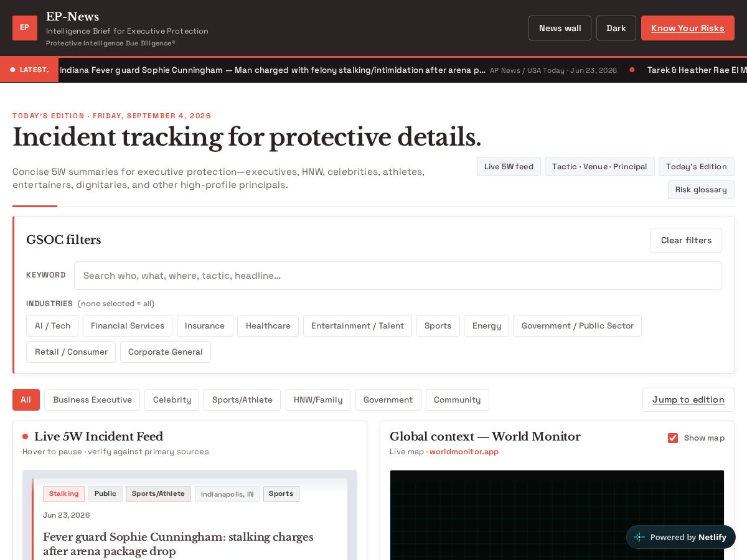Toggle the Show map checkbox
This screenshot has height=560, width=747.
coord(673,438)
